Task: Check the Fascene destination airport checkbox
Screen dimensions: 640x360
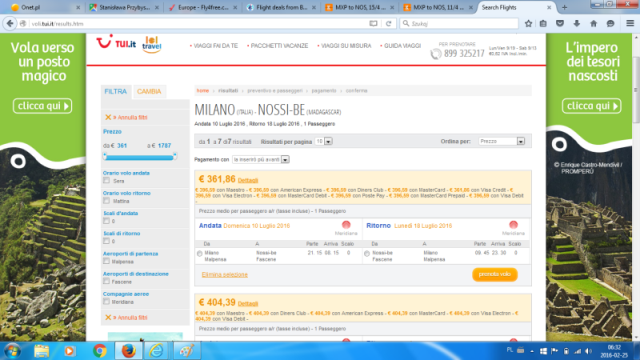Action: (107, 282)
